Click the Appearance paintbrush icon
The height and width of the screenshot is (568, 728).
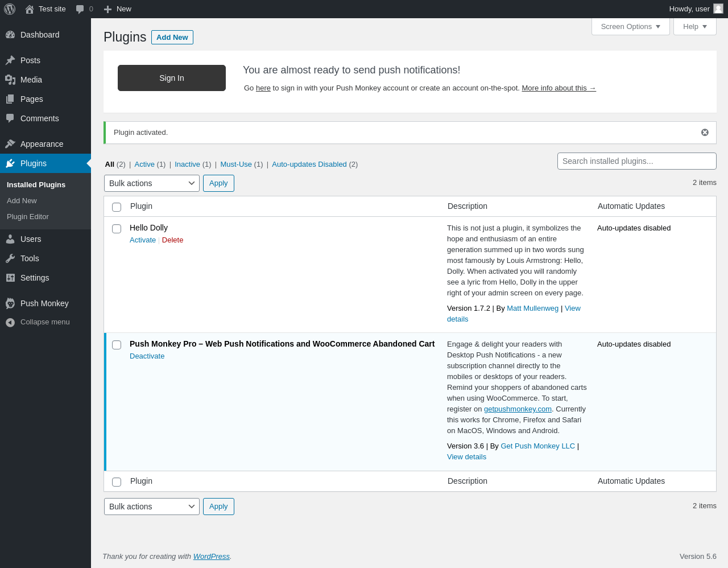(x=10, y=144)
